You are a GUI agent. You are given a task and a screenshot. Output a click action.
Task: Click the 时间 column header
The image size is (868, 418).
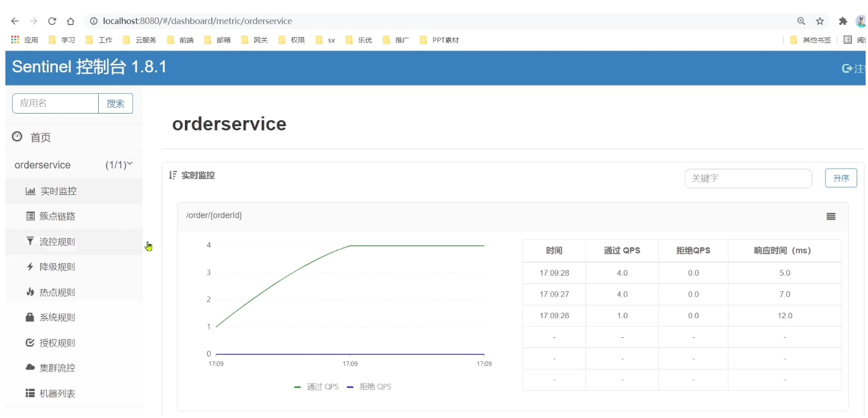[x=554, y=251]
